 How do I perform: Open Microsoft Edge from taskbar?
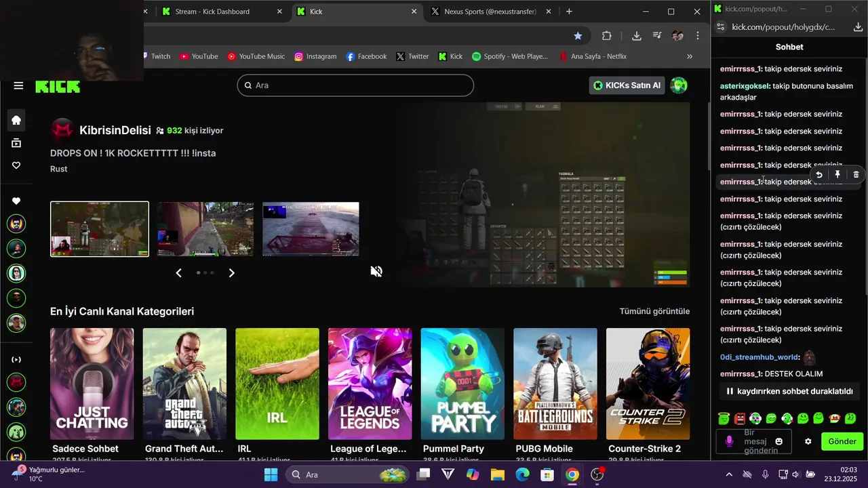[522, 474]
